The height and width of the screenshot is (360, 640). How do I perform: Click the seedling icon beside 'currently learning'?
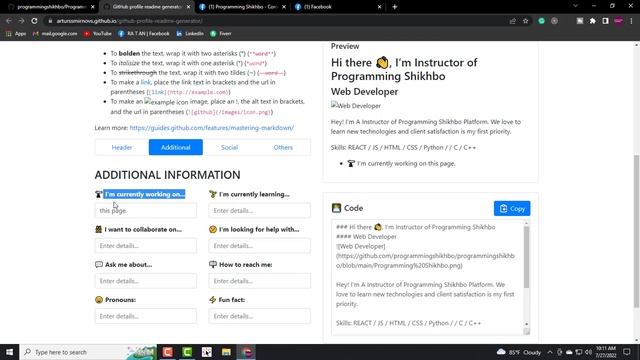(213, 194)
